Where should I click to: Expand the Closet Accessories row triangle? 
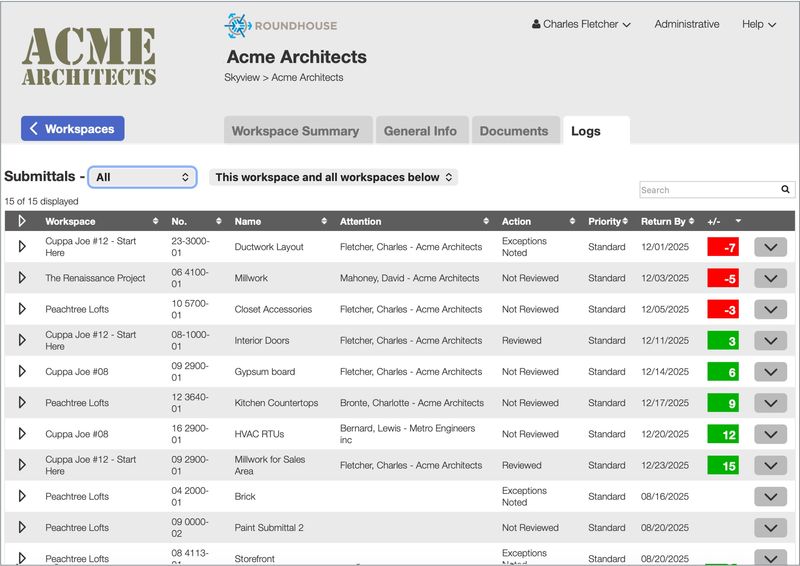tap(22, 309)
